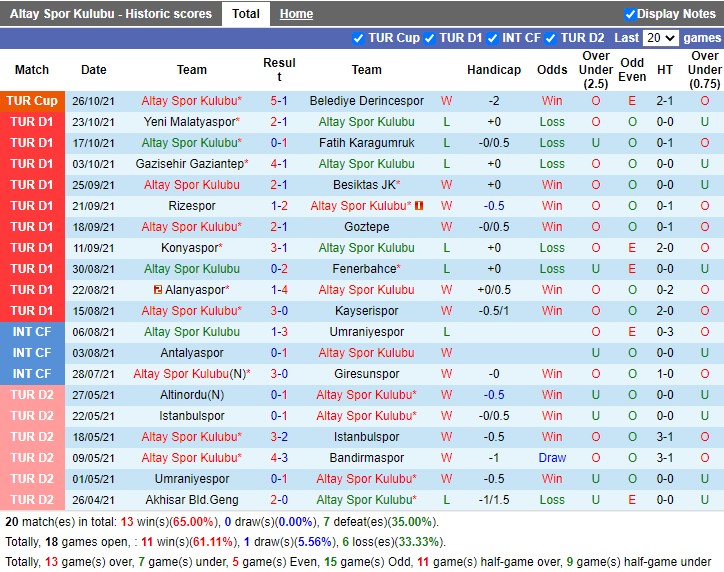
Task: Open Besiktas JK team link
Action: 367,185
